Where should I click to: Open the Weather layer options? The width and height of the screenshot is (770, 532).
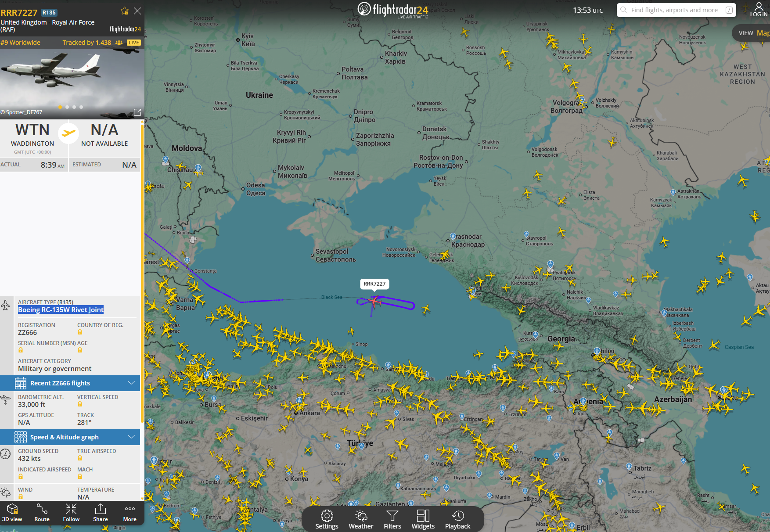click(361, 520)
